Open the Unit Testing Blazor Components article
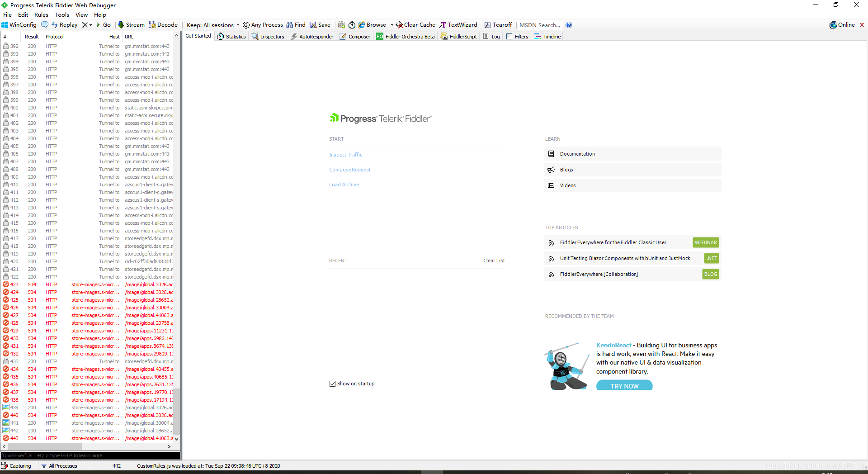The image size is (868, 474). pyautogui.click(x=632, y=258)
